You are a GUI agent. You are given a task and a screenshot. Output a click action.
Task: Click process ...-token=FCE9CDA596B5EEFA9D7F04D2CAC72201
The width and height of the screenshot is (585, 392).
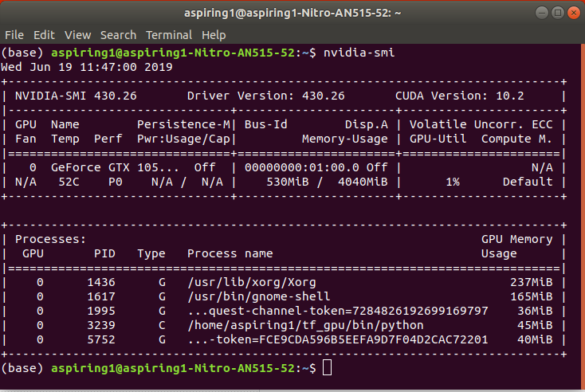click(338, 339)
